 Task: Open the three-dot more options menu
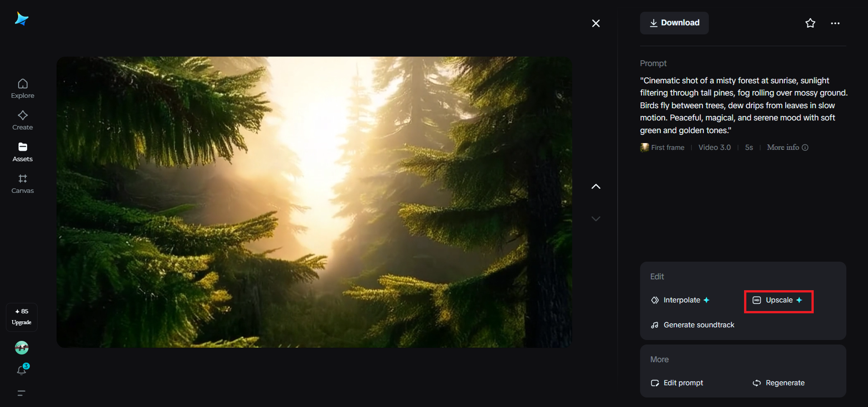[x=835, y=23]
